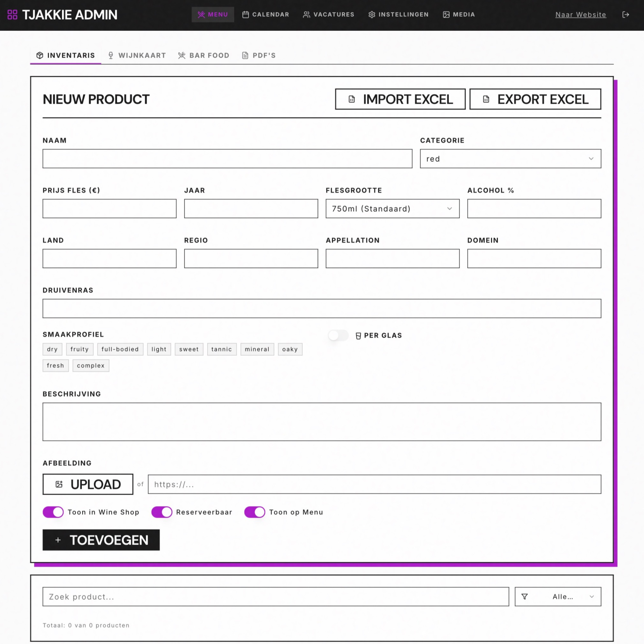The height and width of the screenshot is (644, 644).
Task: Focus the image URL https field
Action: coord(374,484)
